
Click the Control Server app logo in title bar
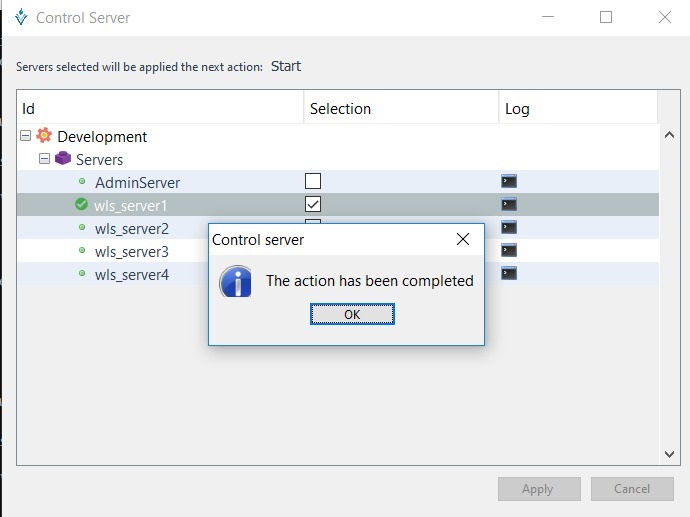(x=21, y=17)
